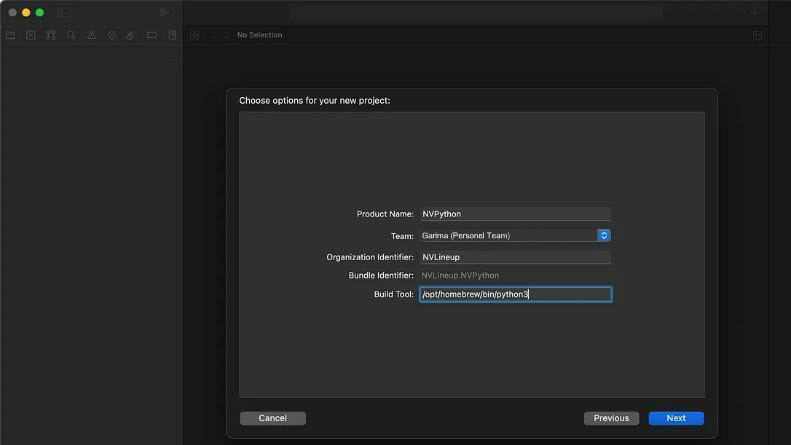This screenshot has height=445, width=791.
Task: Show the Report navigator
Action: [172, 35]
